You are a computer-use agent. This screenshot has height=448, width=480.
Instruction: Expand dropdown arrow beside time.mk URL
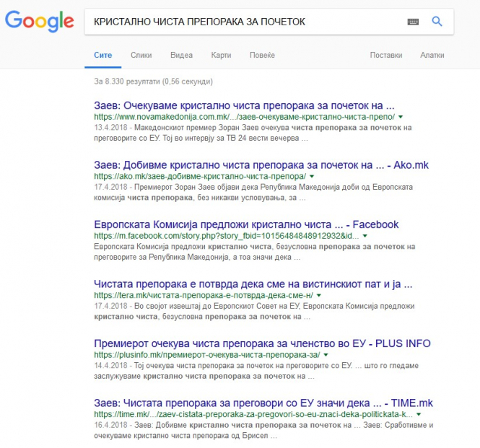point(419,416)
